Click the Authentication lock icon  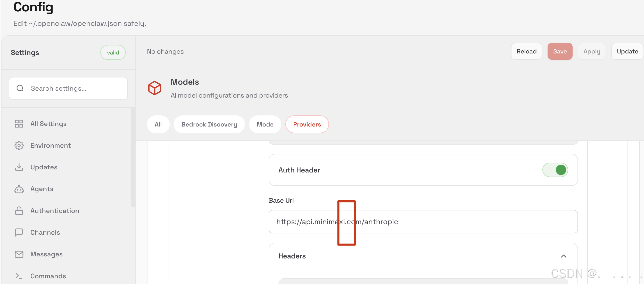point(19,211)
